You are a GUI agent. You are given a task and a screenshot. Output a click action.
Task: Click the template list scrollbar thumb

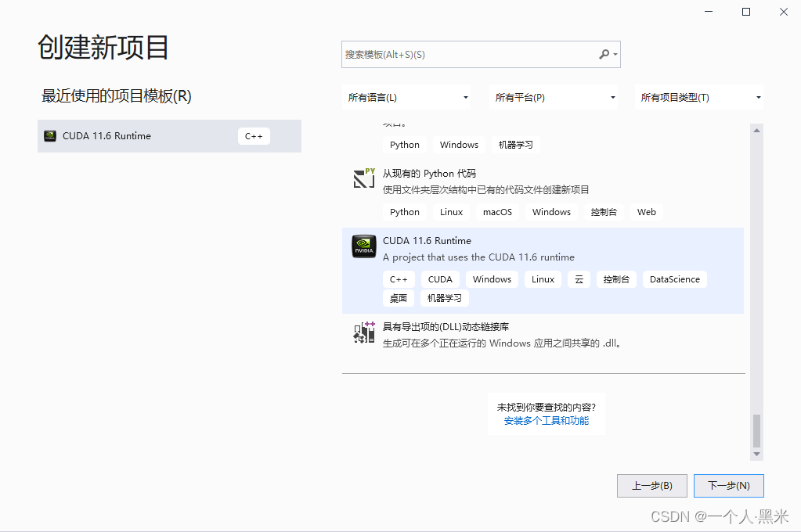tap(756, 431)
